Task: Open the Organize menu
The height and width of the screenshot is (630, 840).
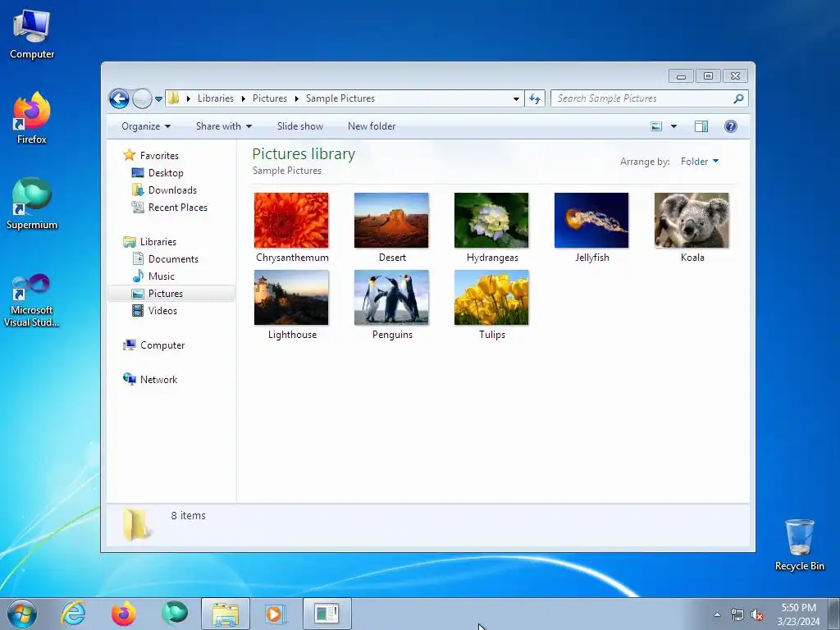Action: coord(146,126)
